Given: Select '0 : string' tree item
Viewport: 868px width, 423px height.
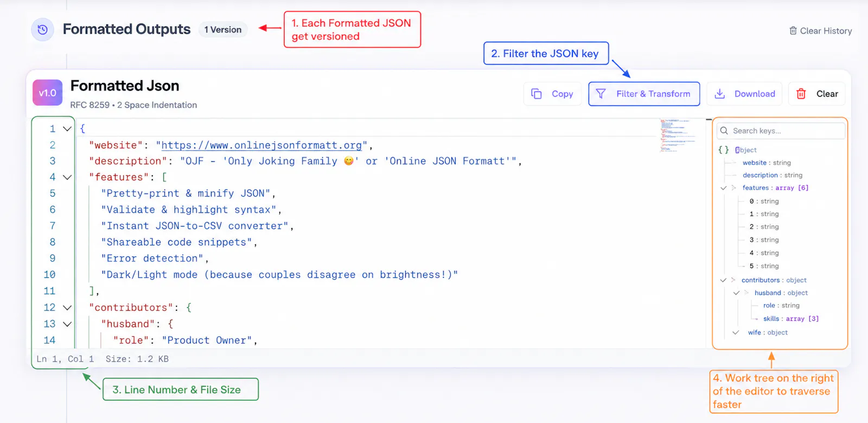Looking at the screenshot, I should 764,201.
